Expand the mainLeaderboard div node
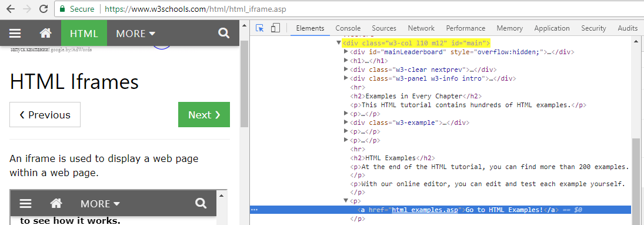The image size is (644, 225). 346,52
